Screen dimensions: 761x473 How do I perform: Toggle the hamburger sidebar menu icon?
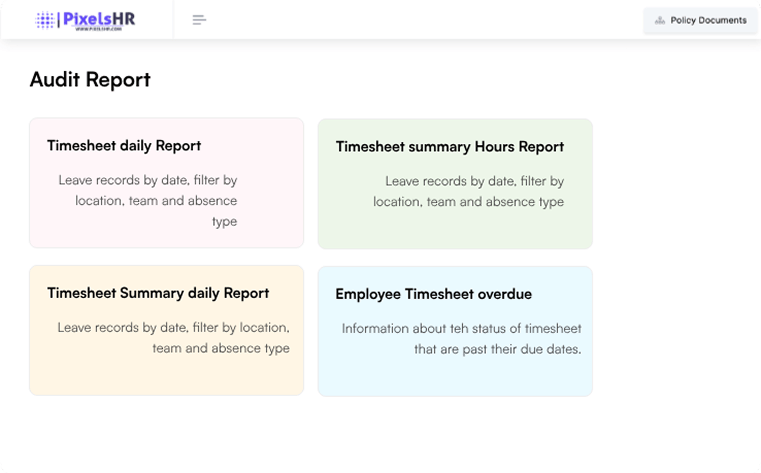pyautogui.click(x=199, y=20)
